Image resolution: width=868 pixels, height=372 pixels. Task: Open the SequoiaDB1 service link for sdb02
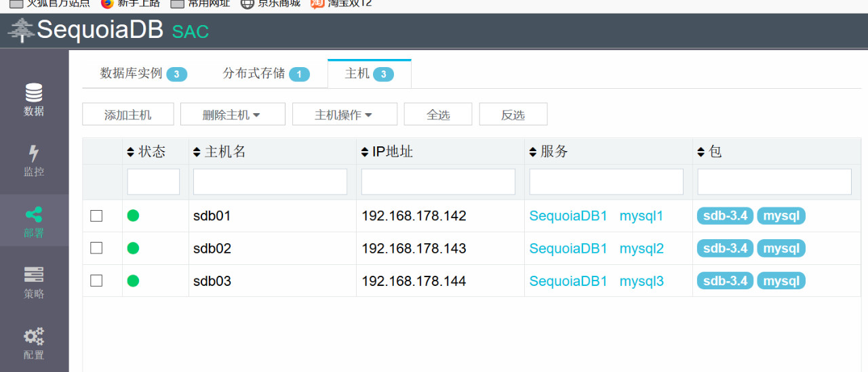568,249
